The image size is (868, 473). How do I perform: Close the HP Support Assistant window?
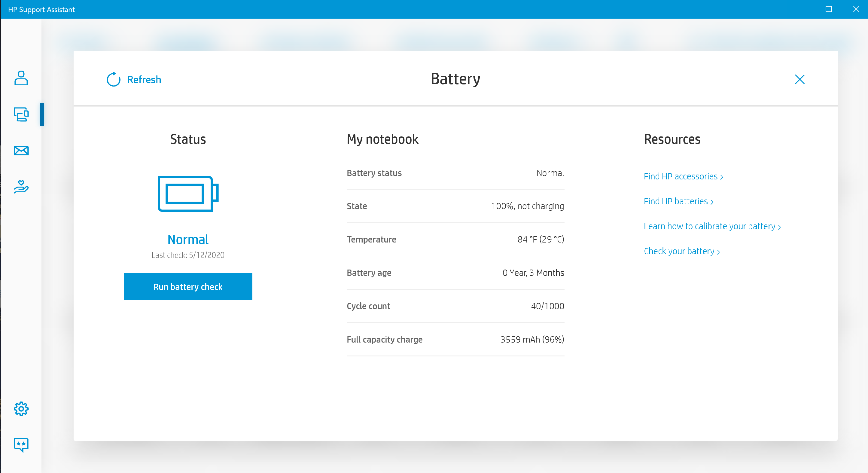856,9
